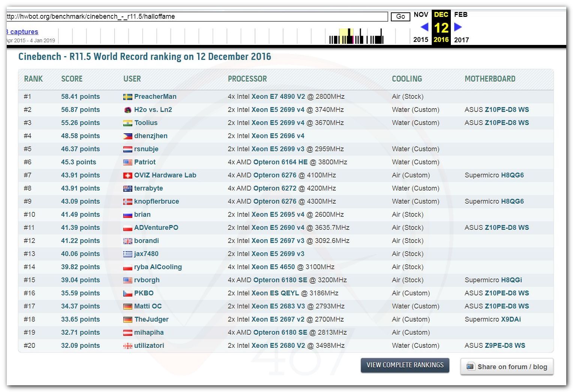The image size is (573, 392).
Task: Click the next capture blue right arrow
Action: point(458,27)
